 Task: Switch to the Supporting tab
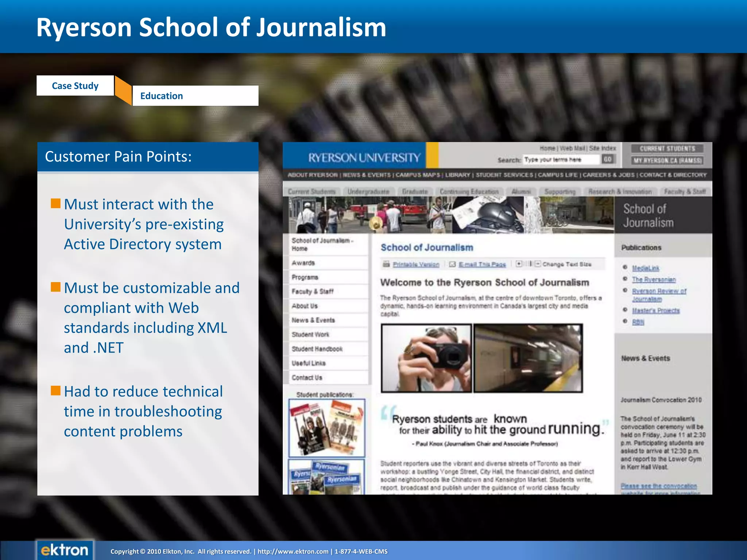click(560, 191)
